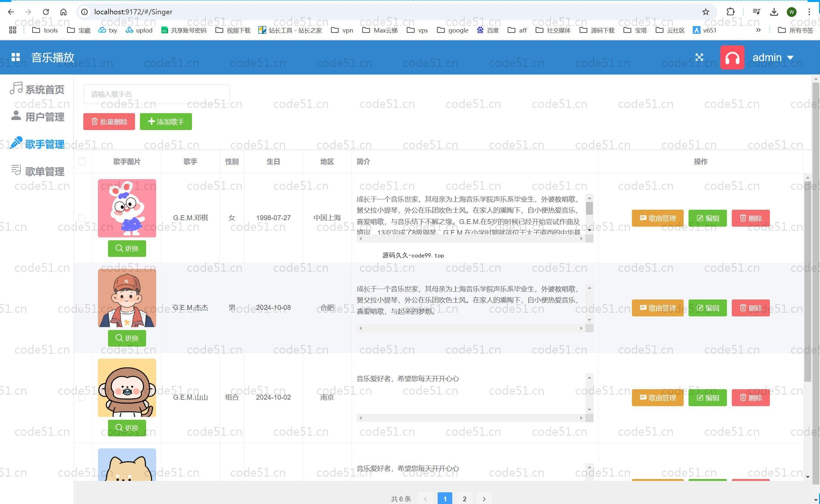Focus the 请输入歌手名 search field
This screenshot has height=504, width=820.
pyautogui.click(x=157, y=94)
